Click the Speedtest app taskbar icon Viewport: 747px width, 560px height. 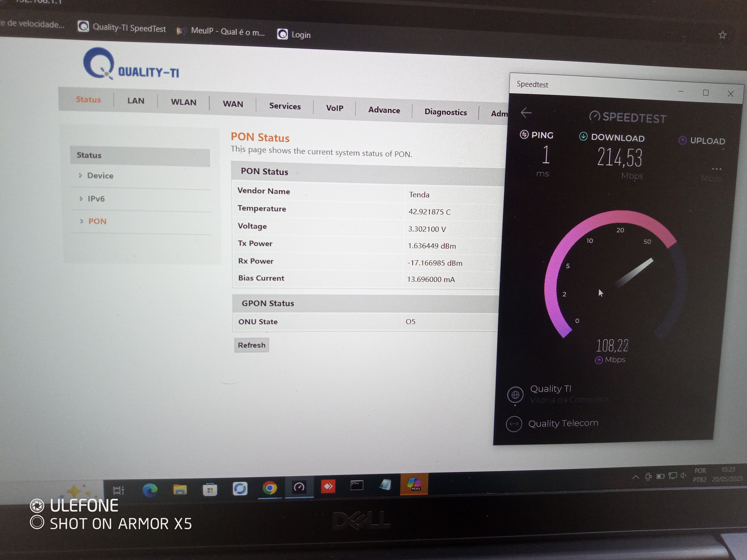[299, 487]
